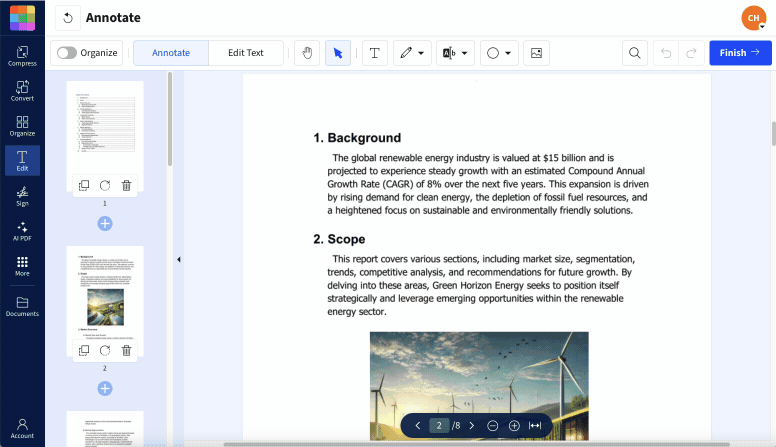Go to next page
776x447 pixels.
click(x=472, y=426)
